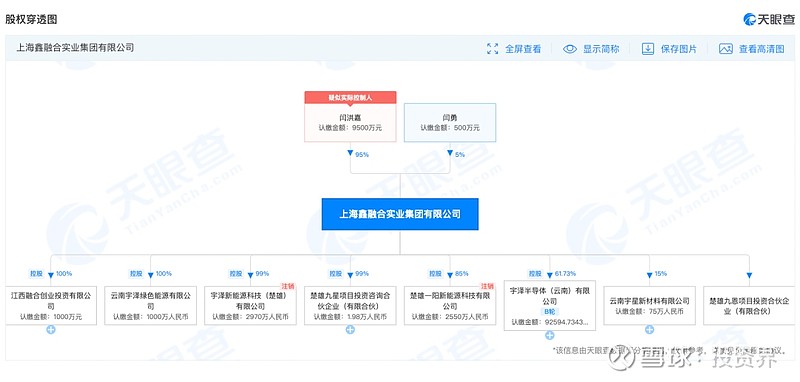Open node 楚雄九恩项目投资合伙企业
This screenshot has width=800, height=382.
click(748, 305)
